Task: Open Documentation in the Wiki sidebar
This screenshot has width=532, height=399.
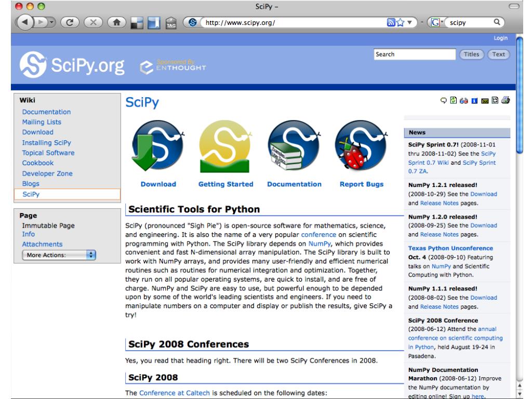Action: tap(46, 112)
